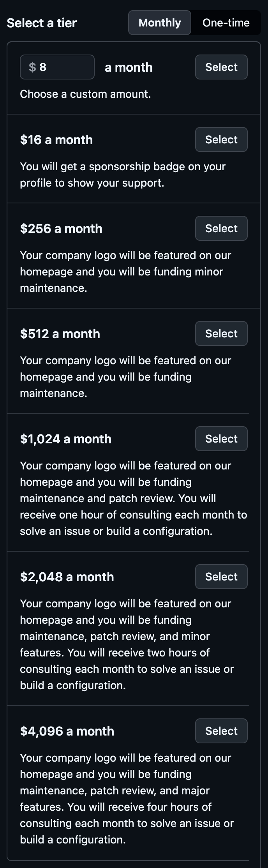The width and height of the screenshot is (268, 868).
Task: Select the $4,096 a month tier
Action: point(221,731)
